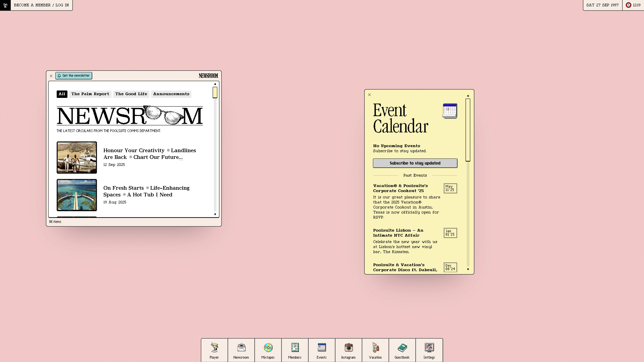Click Become a Member / Log In
This screenshot has height=362, width=644.
point(41,5)
